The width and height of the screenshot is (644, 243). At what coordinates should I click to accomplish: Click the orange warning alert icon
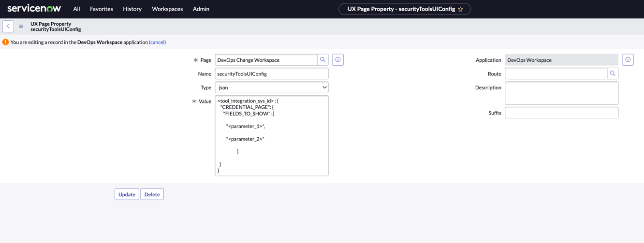[x=6, y=42]
